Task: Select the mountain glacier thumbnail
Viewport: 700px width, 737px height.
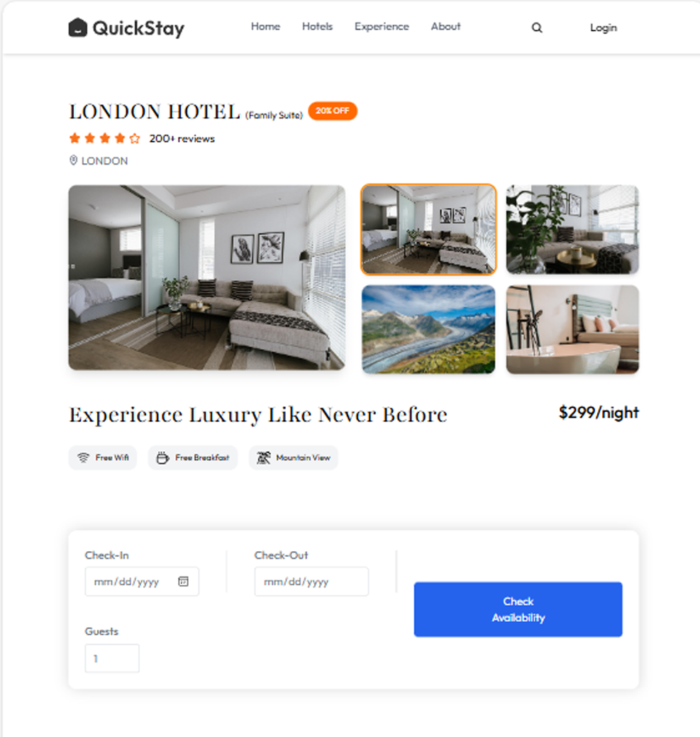Action: pos(428,330)
